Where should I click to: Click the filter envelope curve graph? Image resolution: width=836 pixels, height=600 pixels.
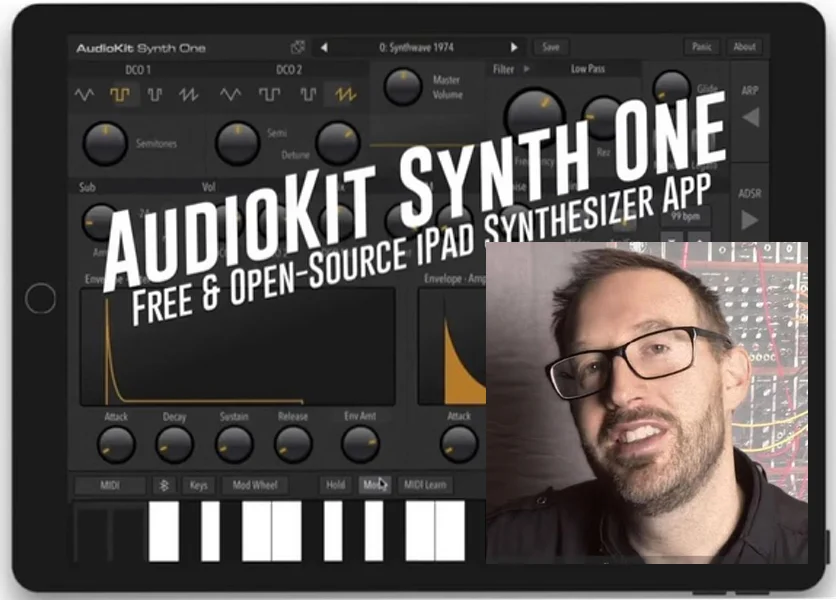click(x=238, y=347)
